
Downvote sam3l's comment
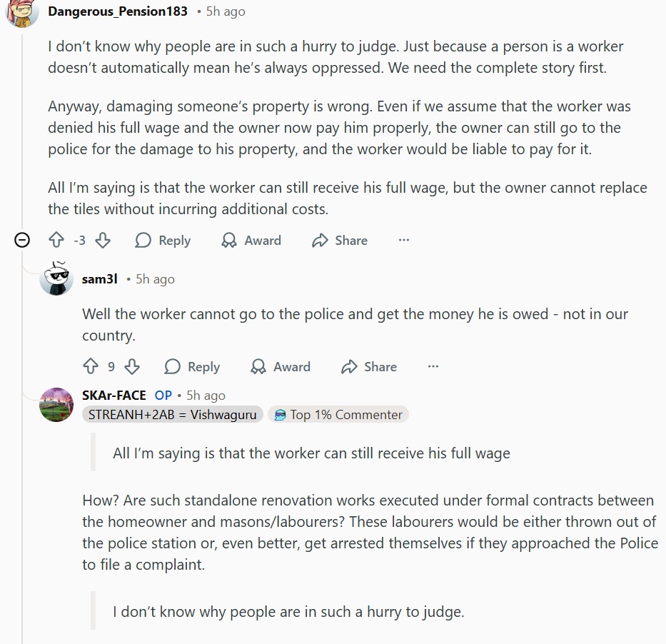(x=132, y=367)
